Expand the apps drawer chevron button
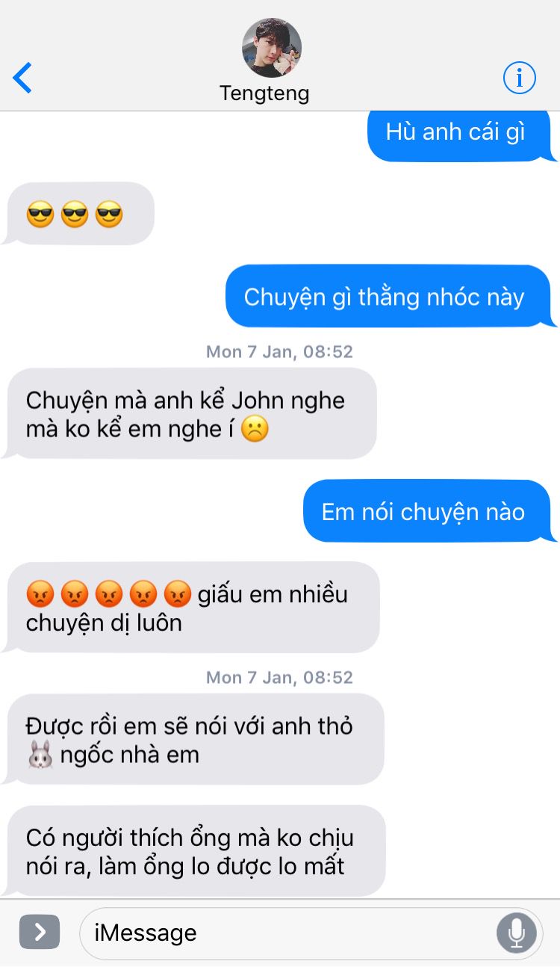The image size is (560, 967). tap(40, 932)
